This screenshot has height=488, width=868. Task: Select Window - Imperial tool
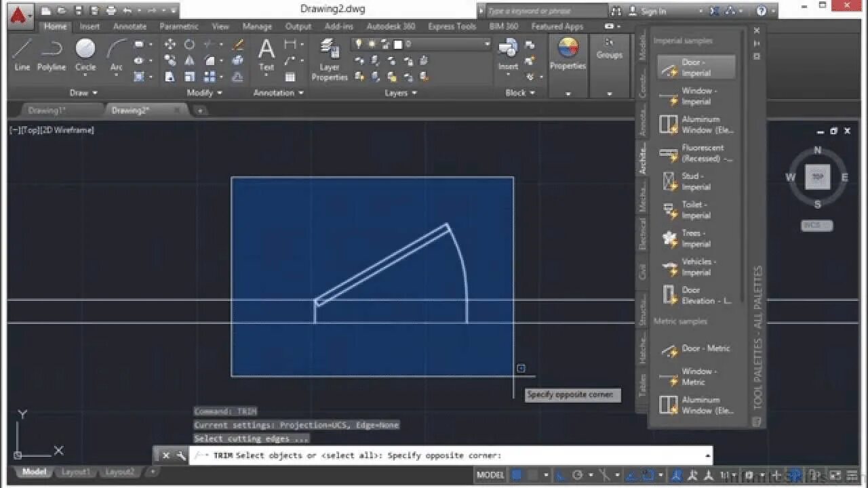pos(696,96)
